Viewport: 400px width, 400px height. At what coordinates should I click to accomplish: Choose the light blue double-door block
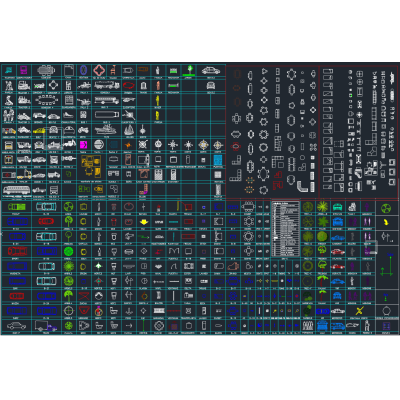[x=218, y=160]
